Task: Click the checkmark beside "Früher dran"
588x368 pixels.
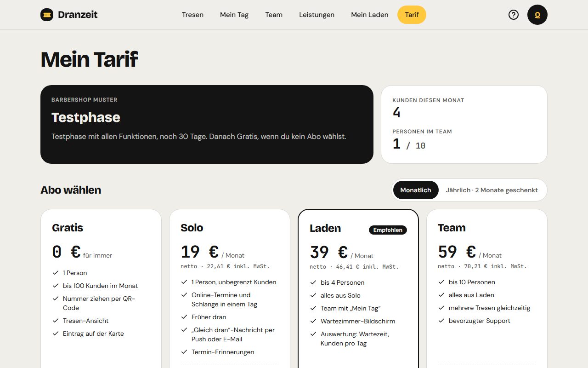Action: [x=184, y=317]
